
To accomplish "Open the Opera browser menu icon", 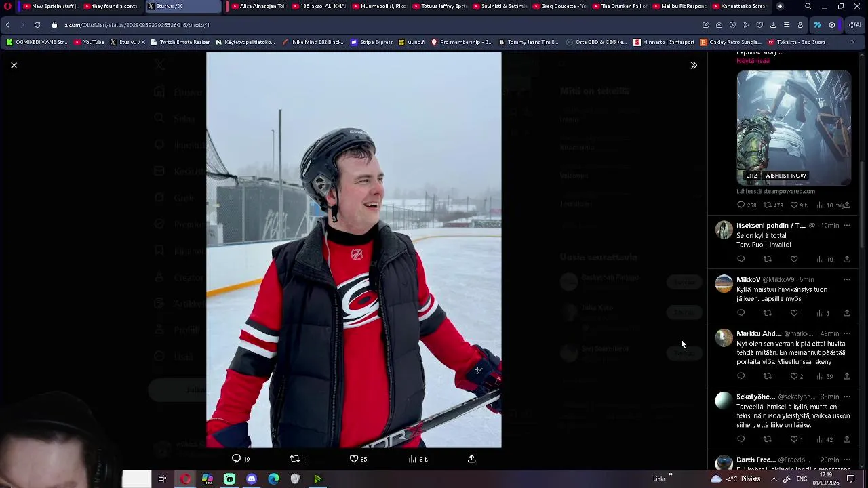I will click(7, 6).
